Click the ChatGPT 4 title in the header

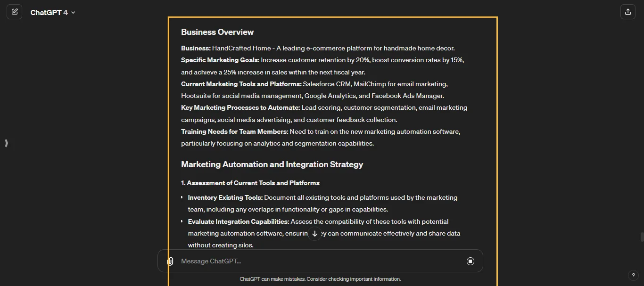tap(49, 12)
